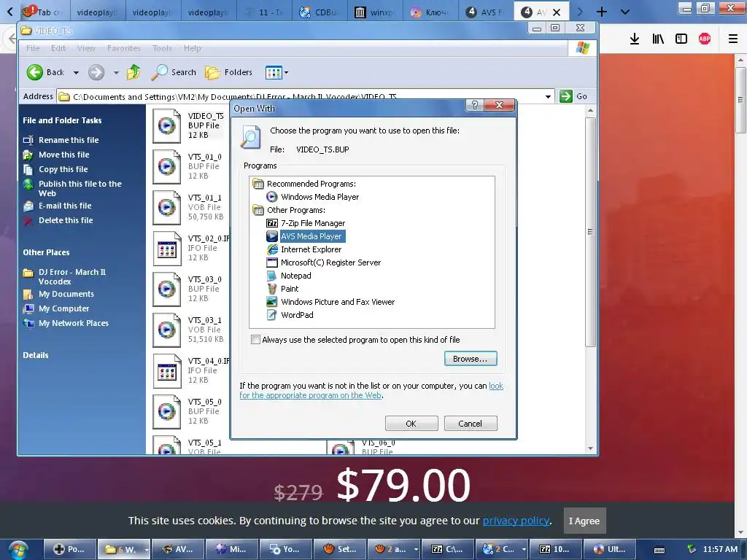Check Always use the selected program checkbox
This screenshot has width=747, height=560.
point(256,340)
